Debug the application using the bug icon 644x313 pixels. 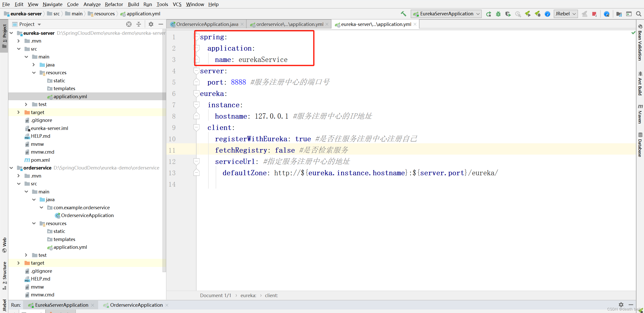coord(498,14)
